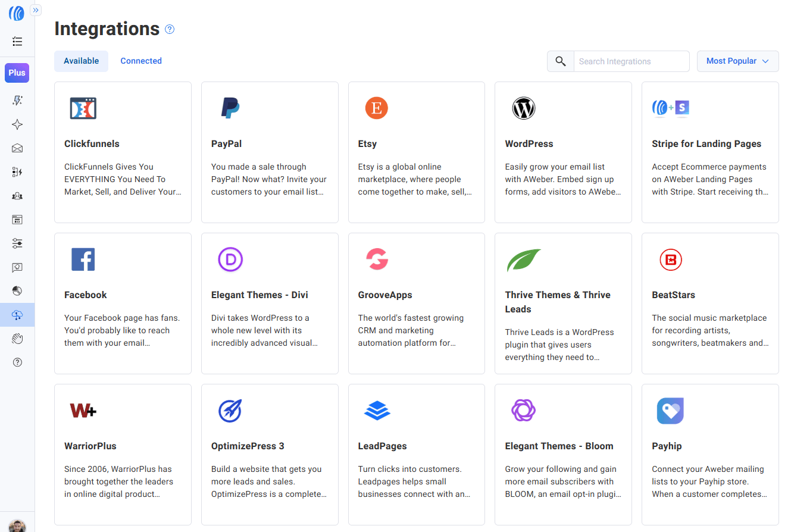Open the pie chart Reports icon
Image resolution: width=791 pixels, height=532 pixels.
[17, 291]
